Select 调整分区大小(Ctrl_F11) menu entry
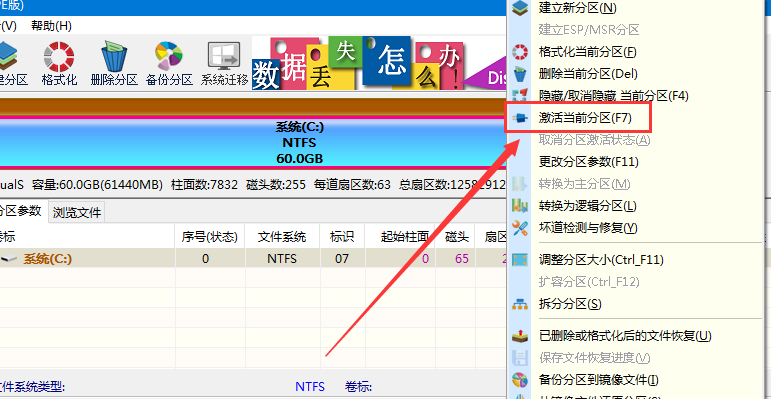 (601, 259)
